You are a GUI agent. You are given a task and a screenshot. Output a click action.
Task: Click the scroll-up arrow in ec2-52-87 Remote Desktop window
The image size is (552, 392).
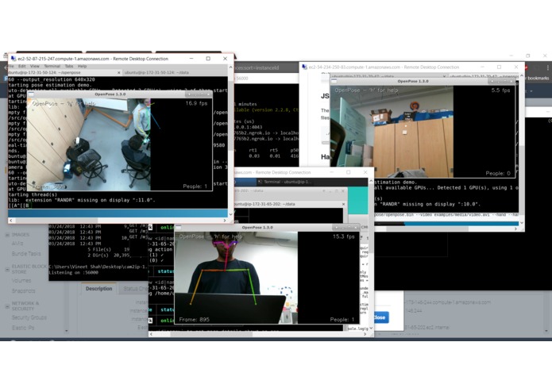[230, 67]
